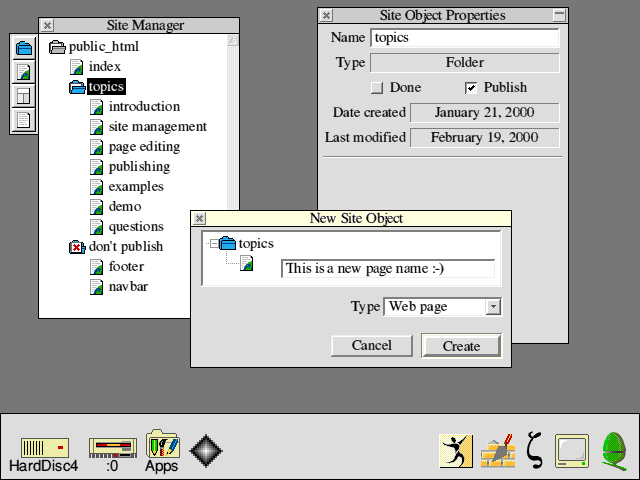Click the February 19, 2000 last modified value
Viewport: 640px width, 480px height.
pyautogui.click(x=484, y=138)
